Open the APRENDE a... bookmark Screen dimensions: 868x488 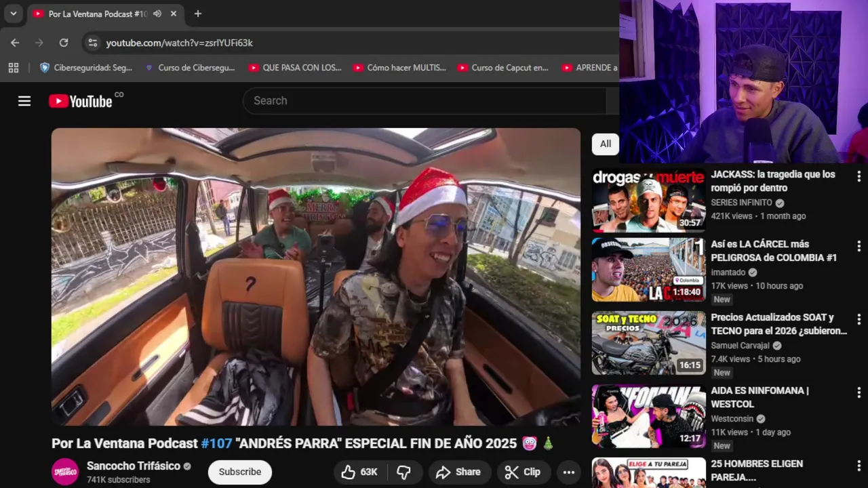pos(589,68)
